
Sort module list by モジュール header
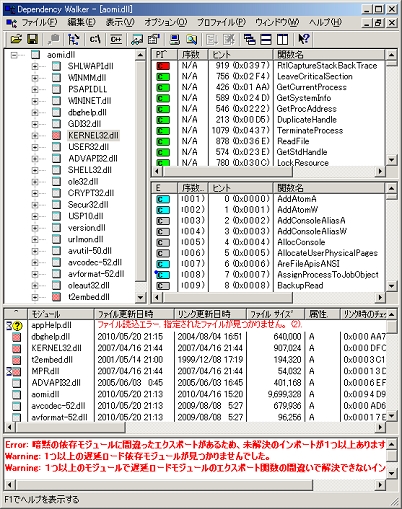60,314
